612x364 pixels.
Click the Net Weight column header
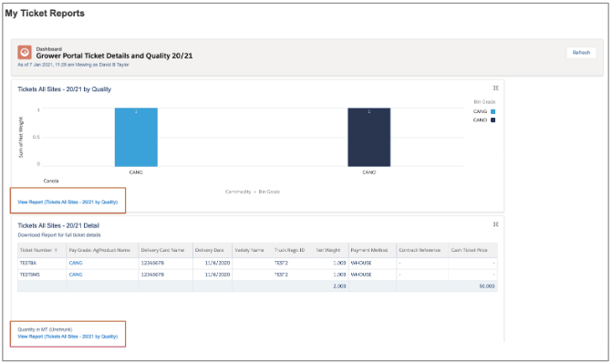click(x=328, y=250)
